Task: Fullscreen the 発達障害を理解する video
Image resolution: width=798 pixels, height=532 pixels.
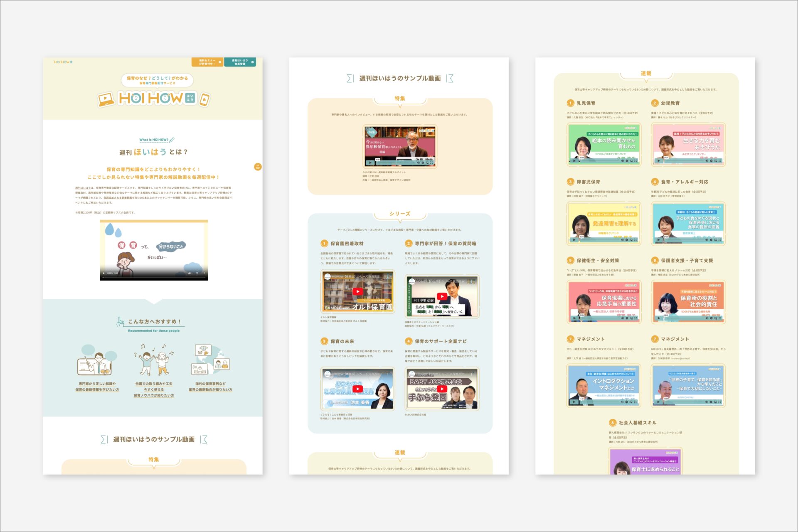Action: pyautogui.click(x=636, y=239)
